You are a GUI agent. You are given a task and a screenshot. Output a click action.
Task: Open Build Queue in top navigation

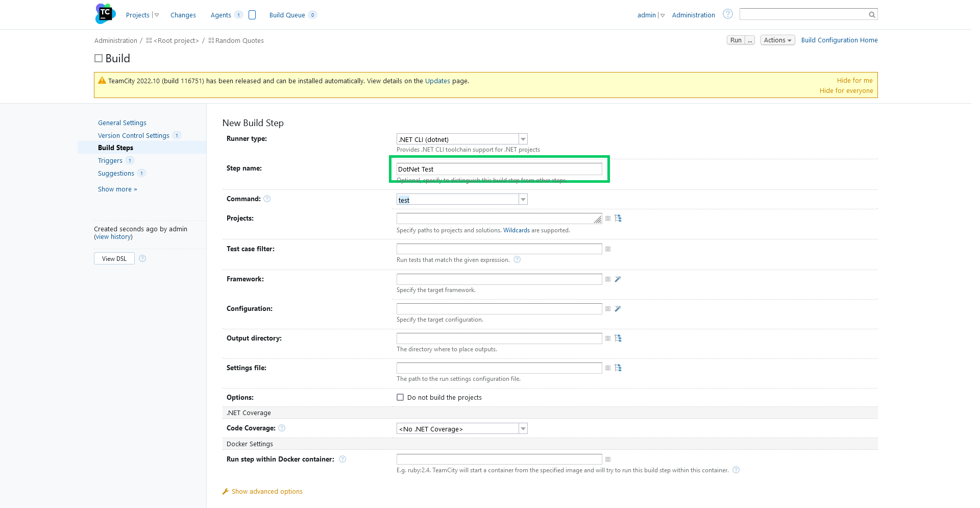(x=287, y=15)
